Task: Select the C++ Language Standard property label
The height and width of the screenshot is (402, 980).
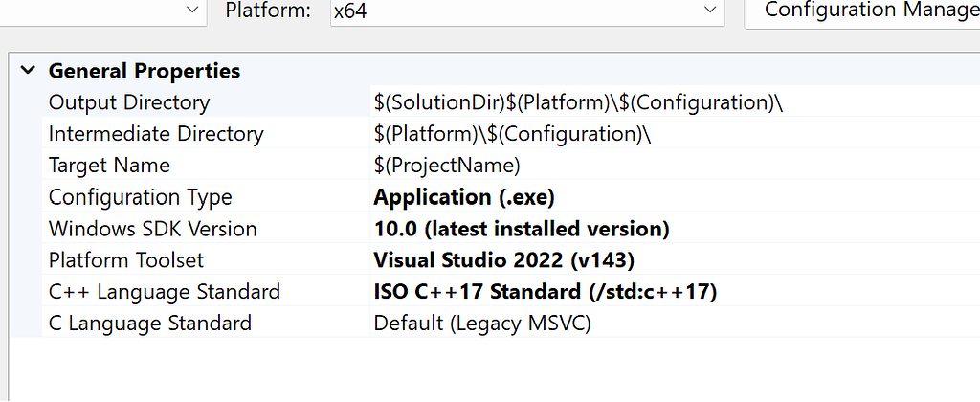Action: point(165,292)
